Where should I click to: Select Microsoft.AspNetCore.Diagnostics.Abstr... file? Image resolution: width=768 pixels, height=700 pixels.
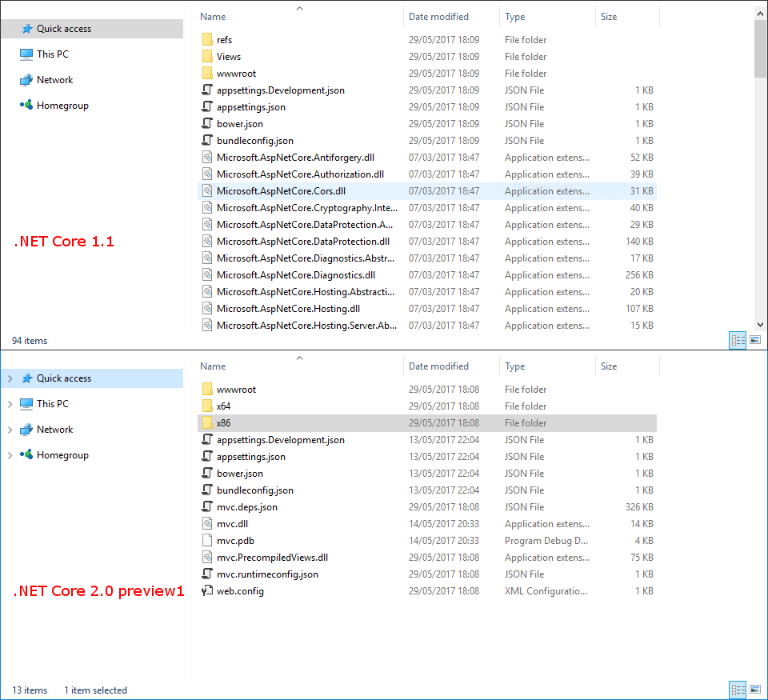(x=306, y=258)
